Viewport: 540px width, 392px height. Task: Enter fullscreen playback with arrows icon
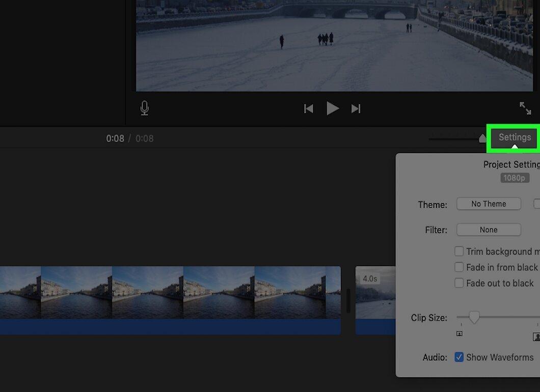pyautogui.click(x=525, y=108)
